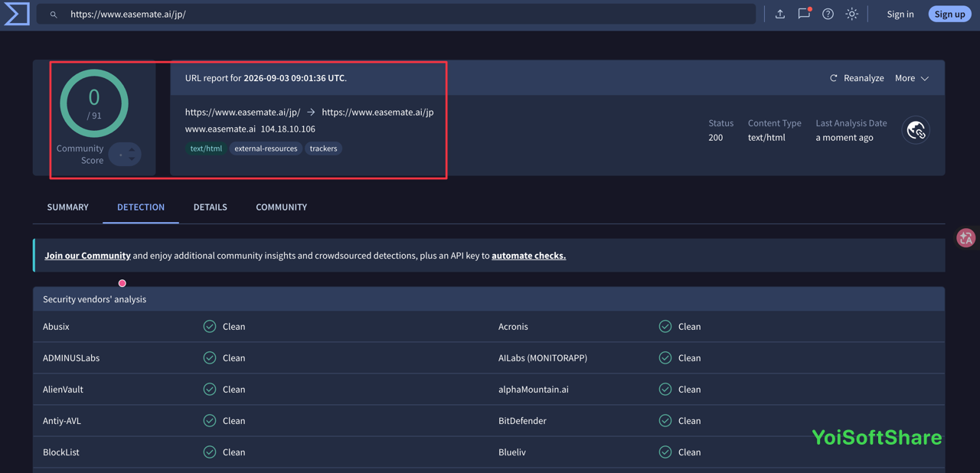Click the Acronis vendor name
980x473 pixels.
(x=513, y=326)
